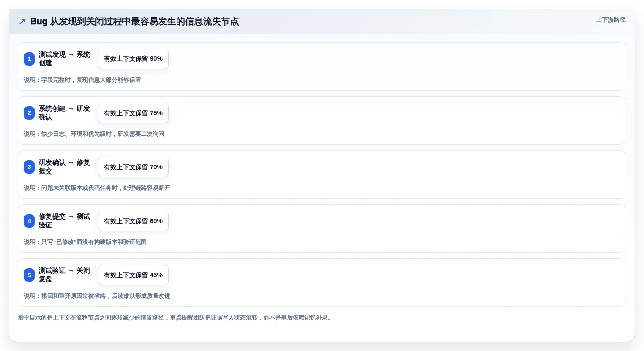Click the note about 根因和重开原因常被省略
This screenshot has height=351, width=644.
[x=97, y=296]
